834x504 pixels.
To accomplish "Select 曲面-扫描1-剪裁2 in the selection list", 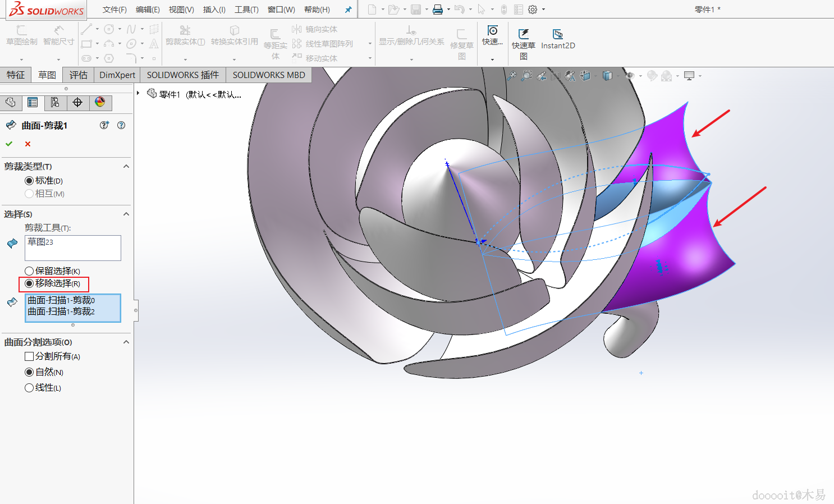I will pos(61,311).
